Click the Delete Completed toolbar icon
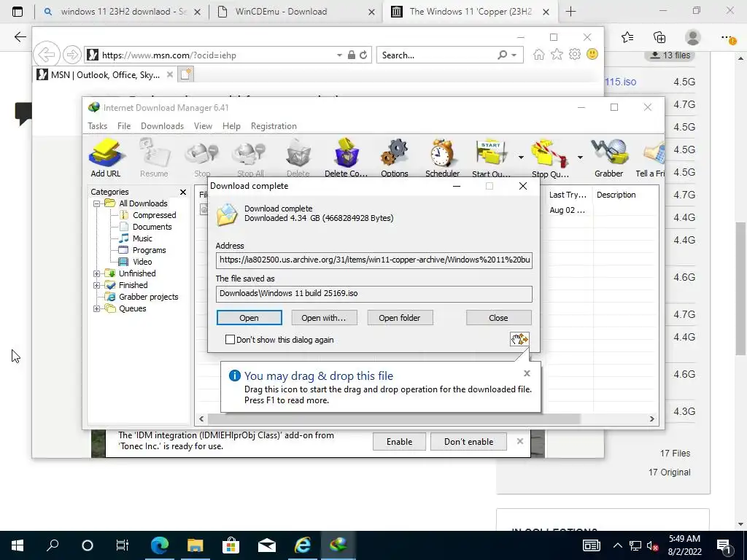The width and height of the screenshot is (747, 560). tap(346, 158)
